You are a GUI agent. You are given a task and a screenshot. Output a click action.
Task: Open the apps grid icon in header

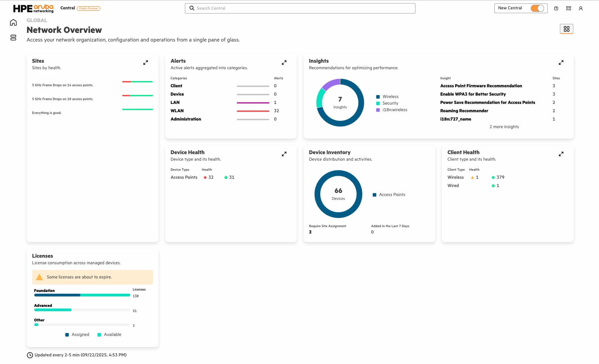click(569, 8)
